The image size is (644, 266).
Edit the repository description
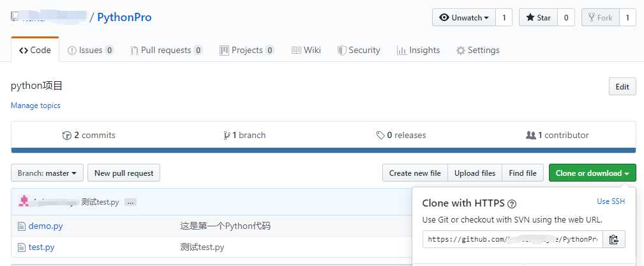pos(622,86)
